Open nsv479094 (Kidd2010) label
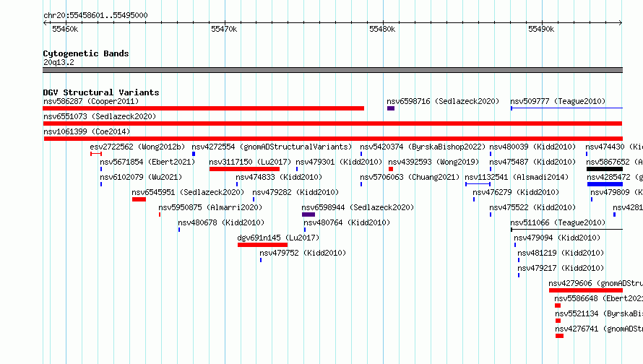Screen dimensions: 643x364 pyautogui.click(x=557, y=238)
